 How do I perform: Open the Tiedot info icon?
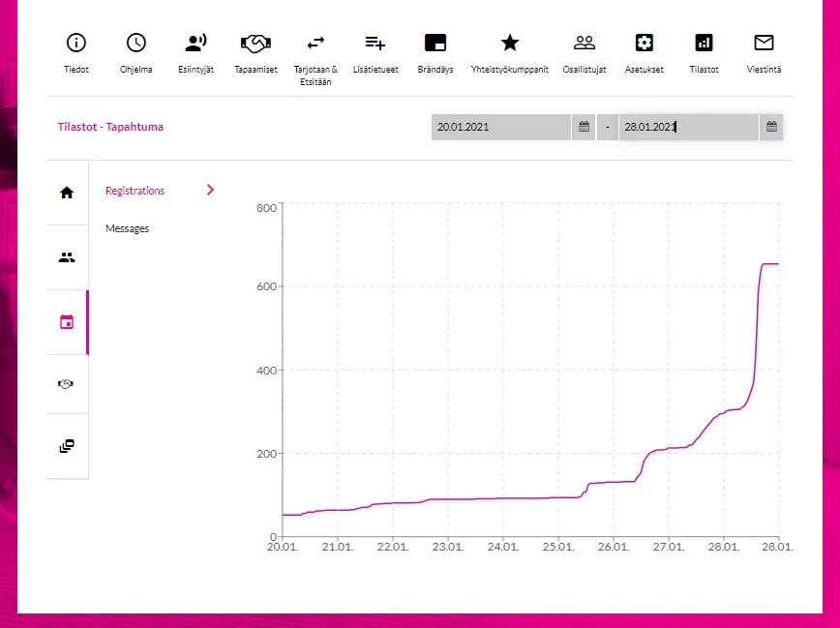pos(76,43)
